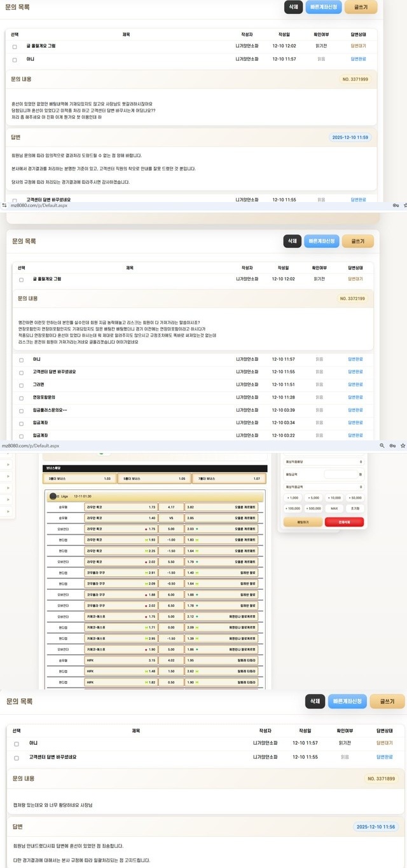Open the '그러면' inquiry title
Image resolution: width=407 pixels, height=868 pixels.
(x=38, y=384)
